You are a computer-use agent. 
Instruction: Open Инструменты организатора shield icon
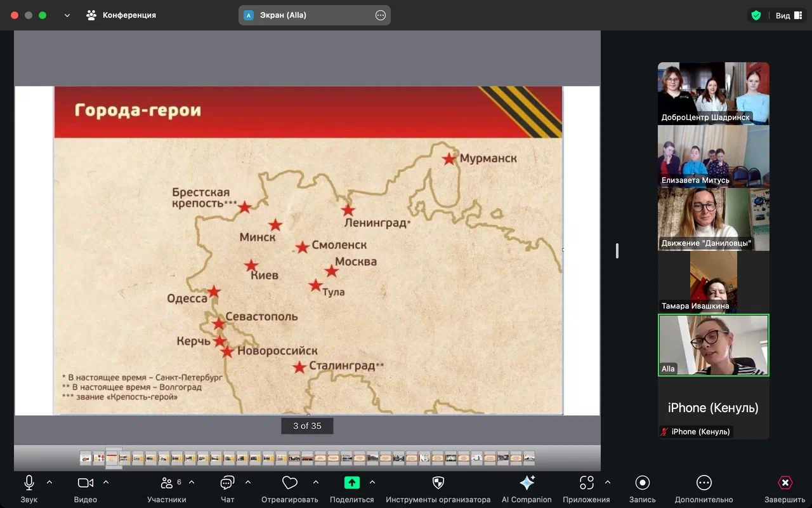pyautogui.click(x=438, y=483)
